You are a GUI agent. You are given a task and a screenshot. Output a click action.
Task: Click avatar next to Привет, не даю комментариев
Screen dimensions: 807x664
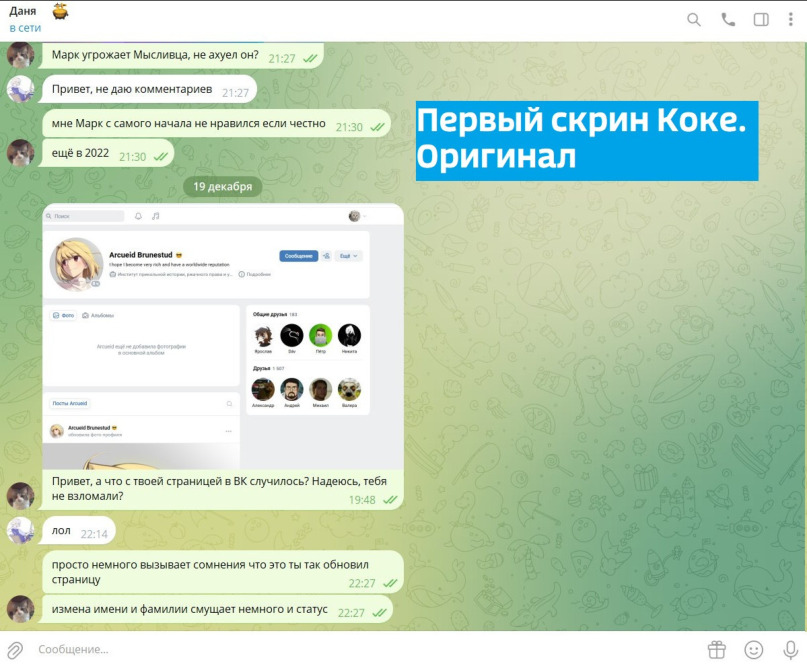click(x=21, y=90)
